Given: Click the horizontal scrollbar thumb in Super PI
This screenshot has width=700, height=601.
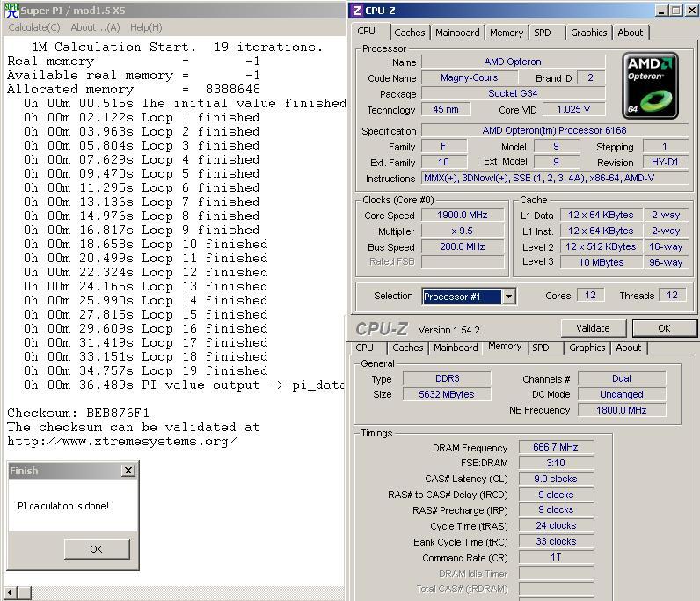Looking at the screenshot, I should [24, 593].
